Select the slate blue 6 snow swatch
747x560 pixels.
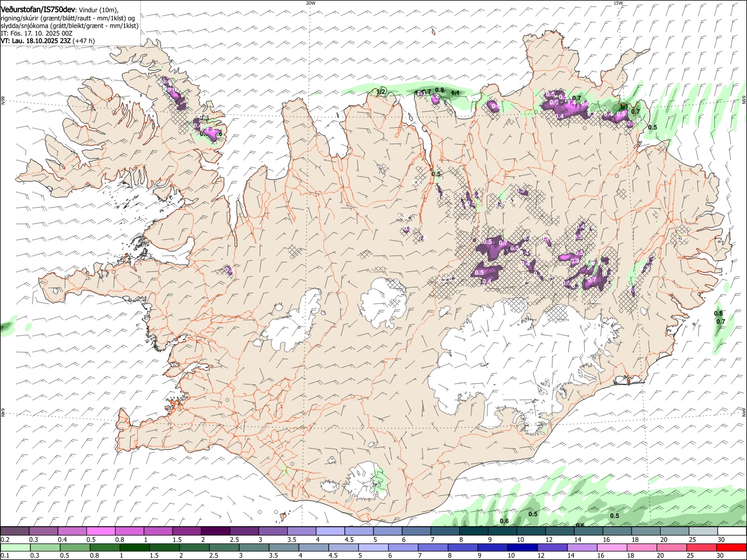(x=416, y=531)
